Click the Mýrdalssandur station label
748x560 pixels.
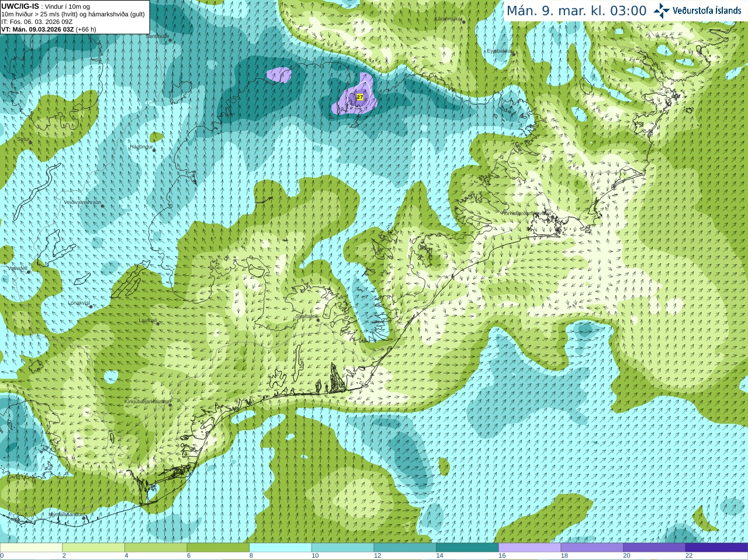tap(66, 514)
